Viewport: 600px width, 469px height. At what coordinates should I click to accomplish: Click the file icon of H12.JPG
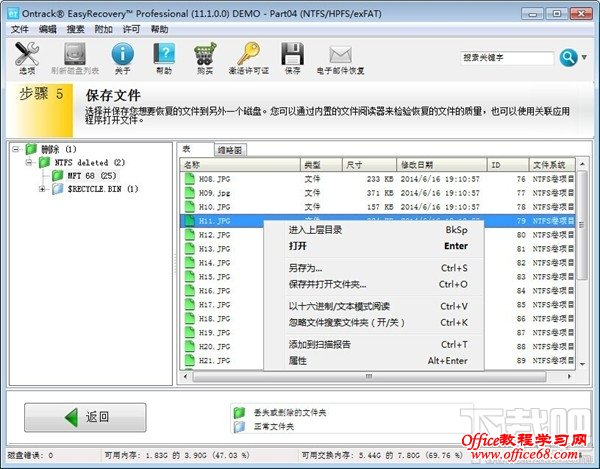pos(190,234)
